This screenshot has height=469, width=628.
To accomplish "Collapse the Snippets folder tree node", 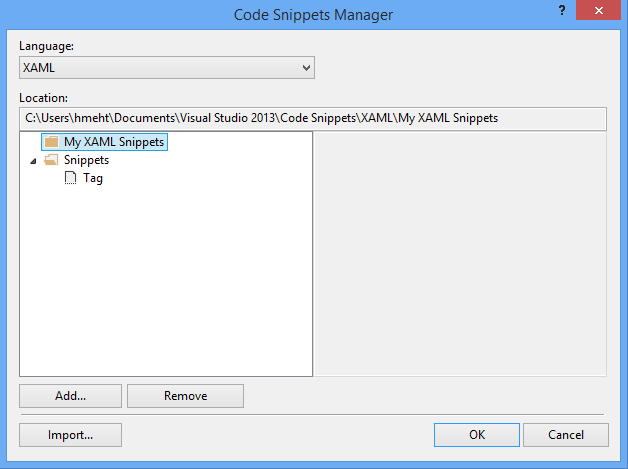I will (x=34, y=161).
